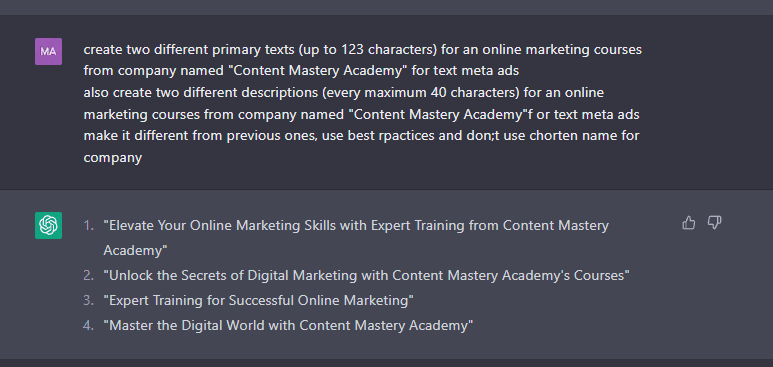Click the prompt line starting "marketing courses from company"
This screenshot has width=773, height=367.
tap(361, 114)
